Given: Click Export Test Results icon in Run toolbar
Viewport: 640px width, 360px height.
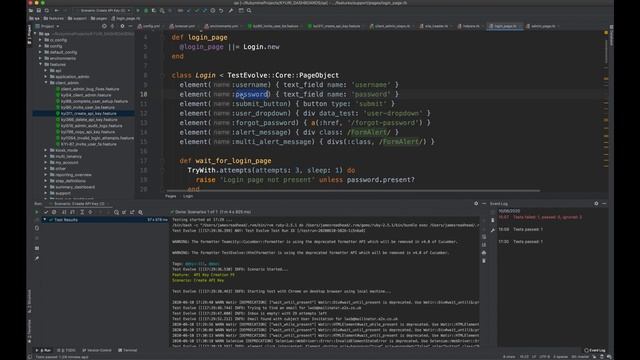Looking at the screenshot, I should (132, 212).
